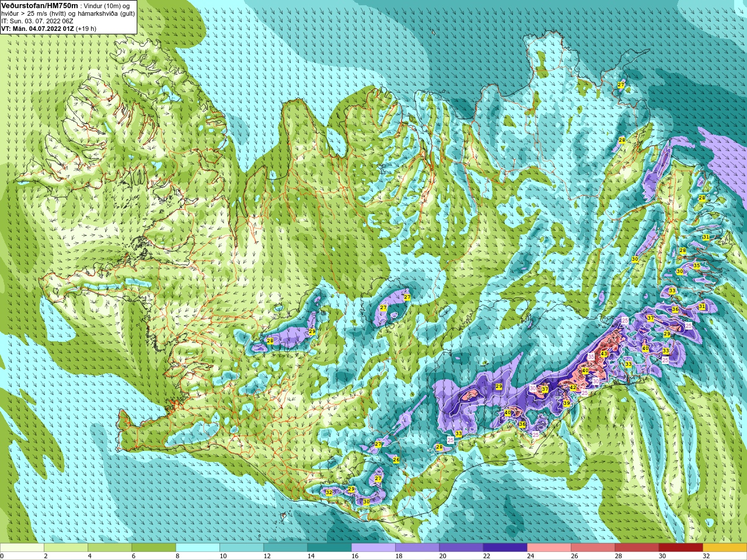Select the red 28–30 legend swatch
This screenshot has height=560, width=747.
click(x=637, y=548)
